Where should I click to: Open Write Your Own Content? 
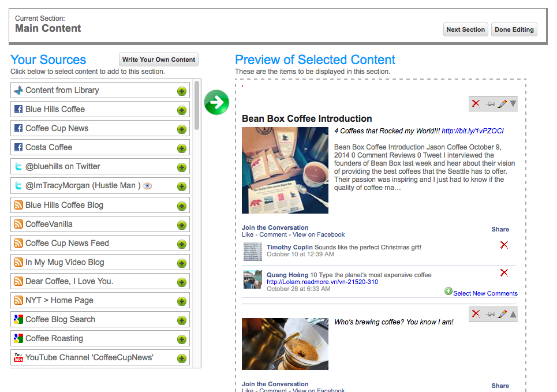click(x=158, y=59)
